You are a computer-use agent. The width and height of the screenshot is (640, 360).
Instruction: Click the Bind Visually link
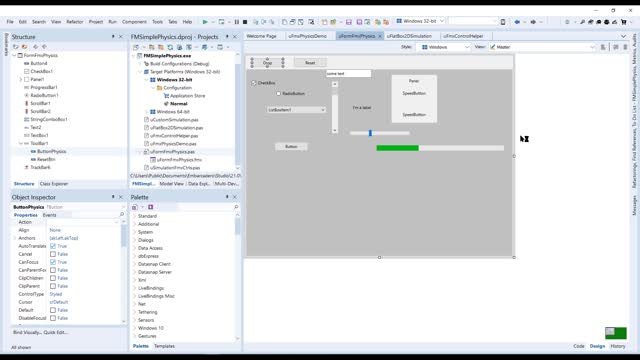coord(27,333)
